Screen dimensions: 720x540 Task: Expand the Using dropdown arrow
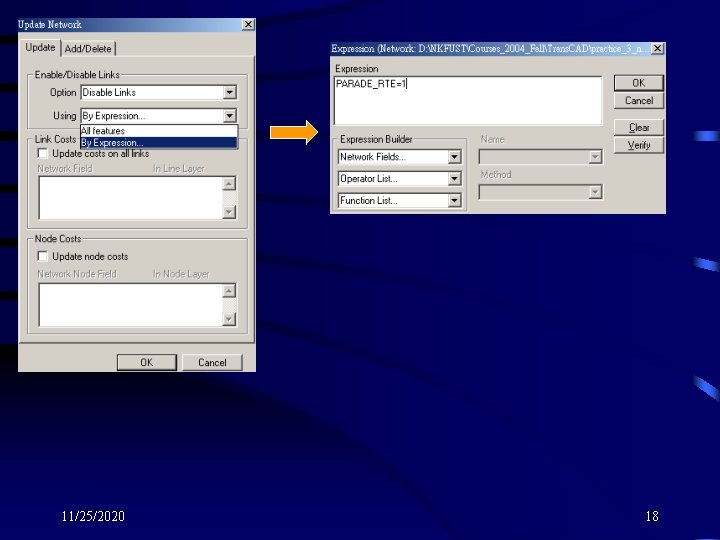pyautogui.click(x=230, y=116)
